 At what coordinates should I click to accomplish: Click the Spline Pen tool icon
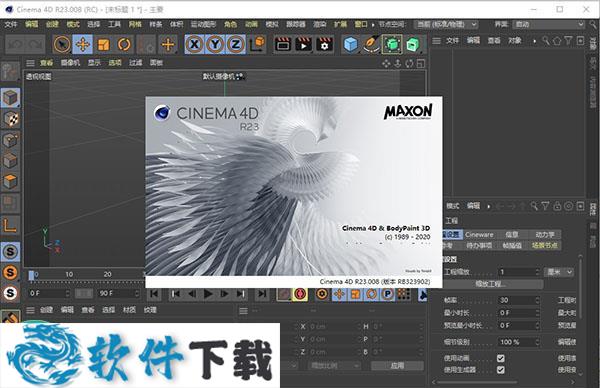[x=371, y=44]
